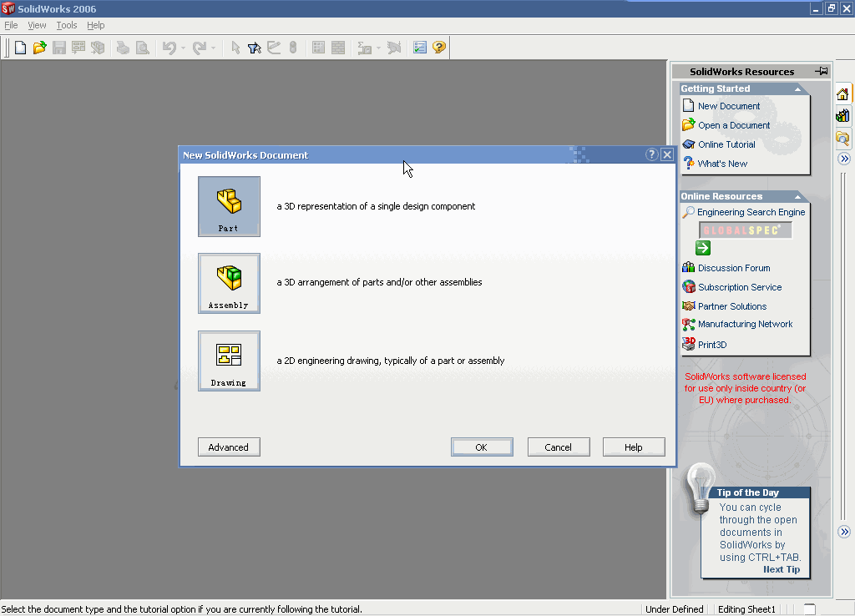The height and width of the screenshot is (616, 855).
Task: Click the Cancel button in dialog
Action: [559, 447]
